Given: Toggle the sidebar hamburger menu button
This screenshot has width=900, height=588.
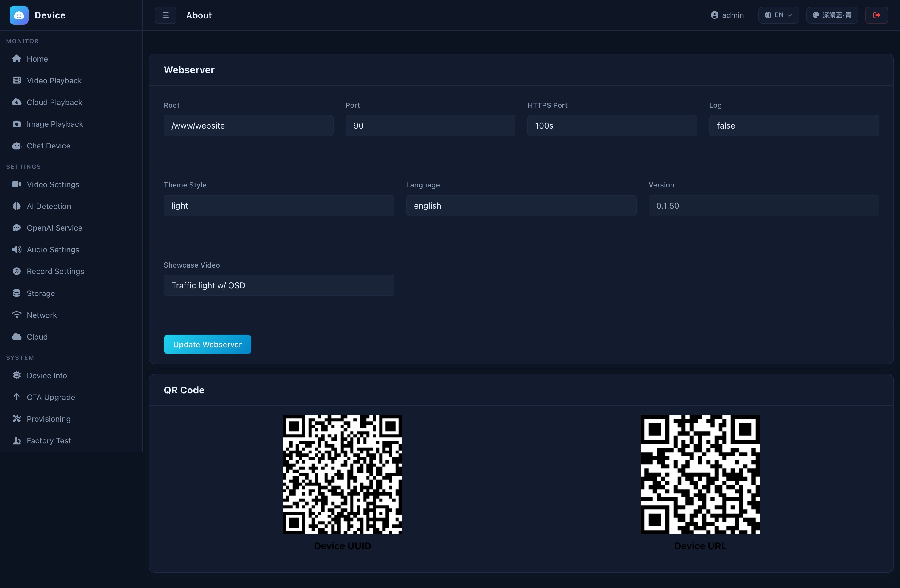Looking at the screenshot, I should [x=165, y=15].
